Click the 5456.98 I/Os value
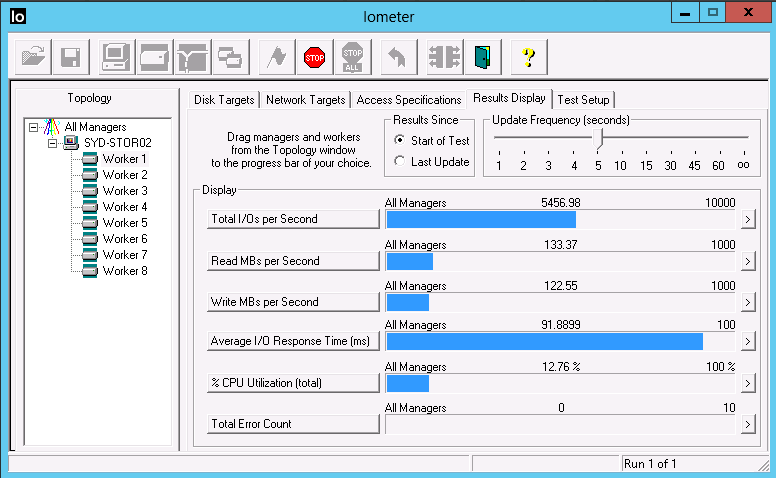This screenshot has width=776, height=478. click(x=561, y=203)
